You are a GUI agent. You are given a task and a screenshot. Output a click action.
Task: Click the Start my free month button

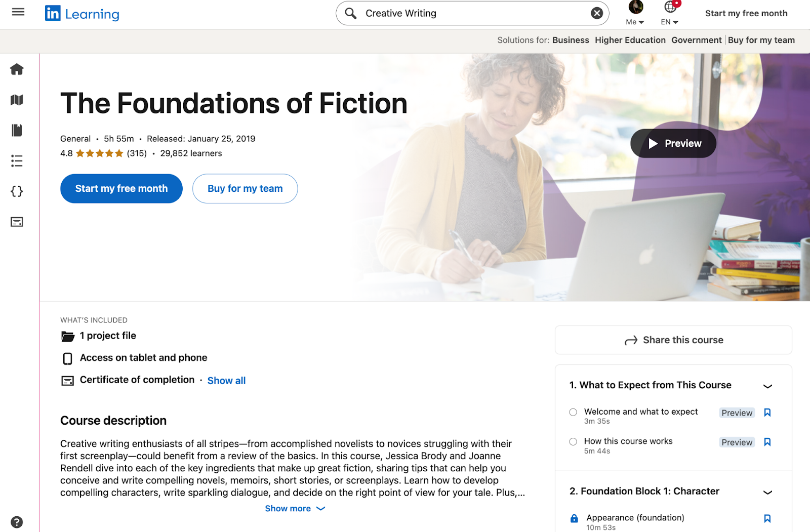click(121, 188)
